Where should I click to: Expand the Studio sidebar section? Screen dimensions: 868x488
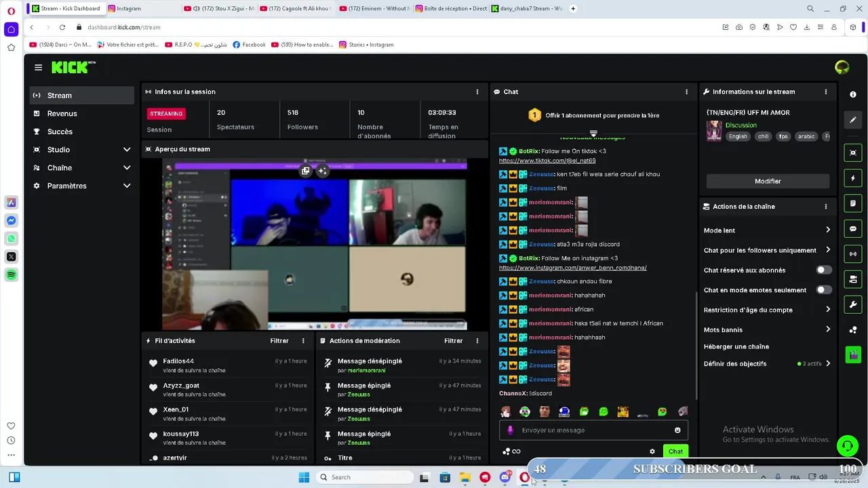coord(127,150)
